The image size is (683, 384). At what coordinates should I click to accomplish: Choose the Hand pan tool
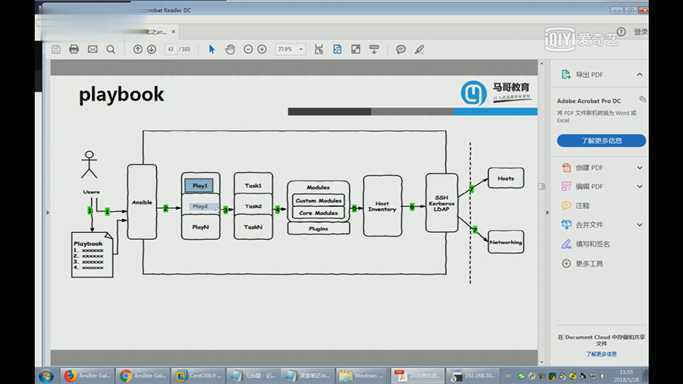pos(230,49)
